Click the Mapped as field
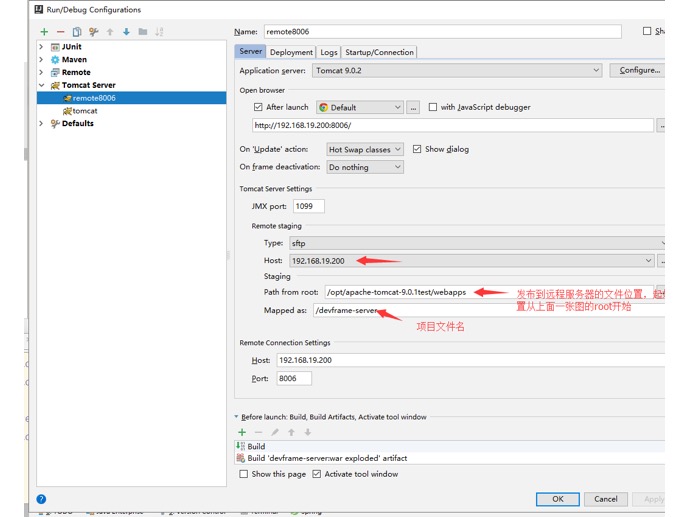Screen dimensions: 689x517 (x=489, y=310)
